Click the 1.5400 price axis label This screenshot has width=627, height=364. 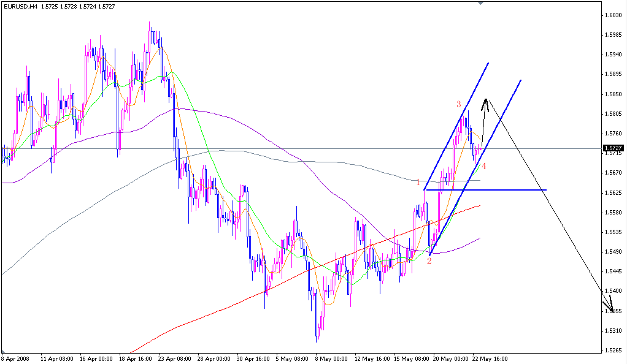[614, 291]
